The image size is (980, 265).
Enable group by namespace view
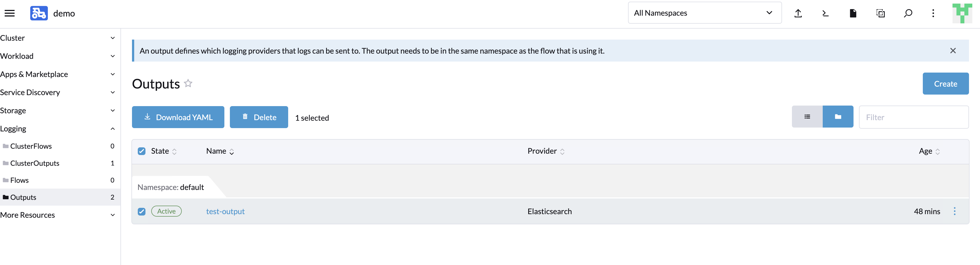[x=838, y=117]
